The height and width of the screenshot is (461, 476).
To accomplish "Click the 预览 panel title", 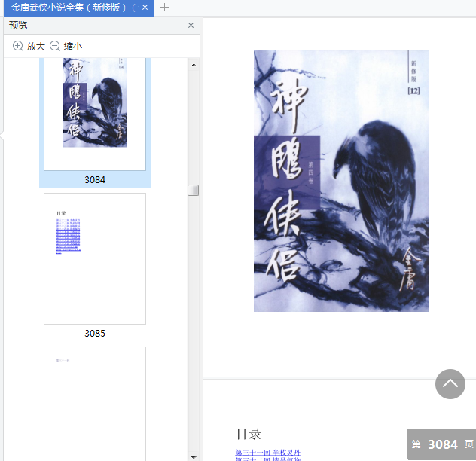I will [18, 25].
